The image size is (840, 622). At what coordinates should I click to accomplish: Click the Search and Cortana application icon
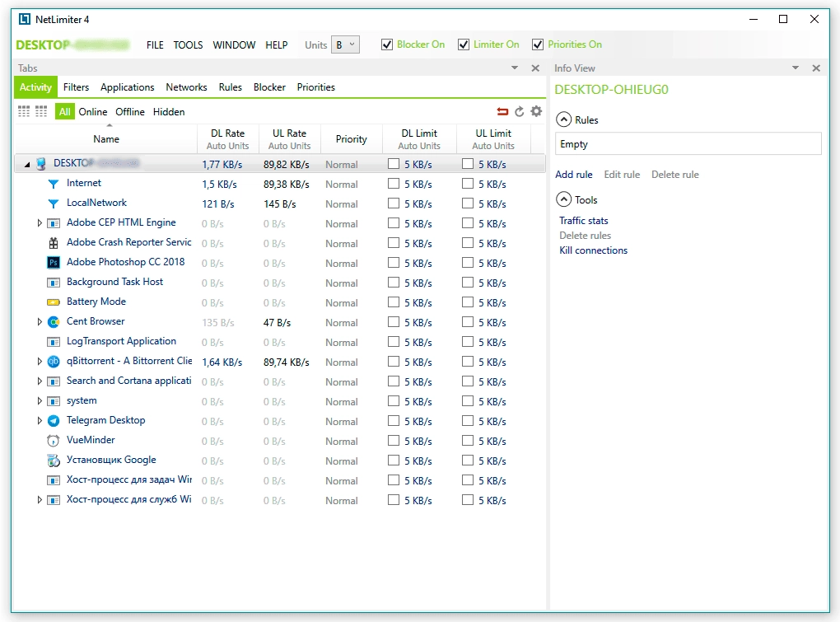tap(53, 381)
